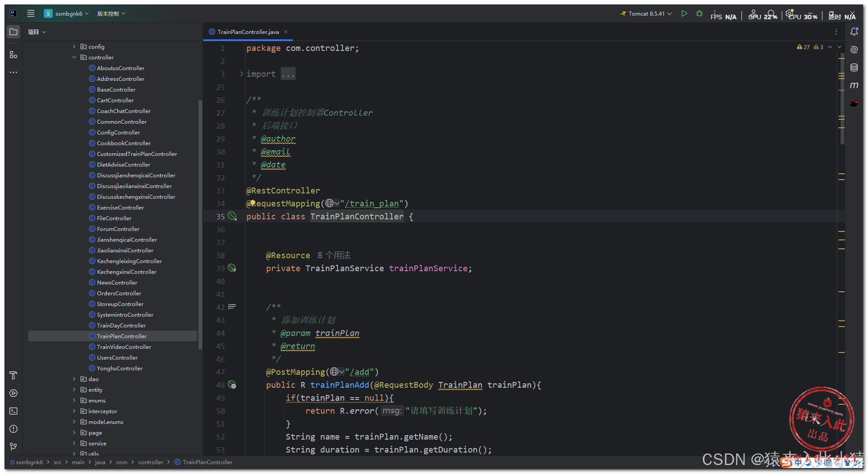This screenshot has width=868, height=474.
Task: Click the "8 个用法" usages hint
Action: click(x=334, y=255)
